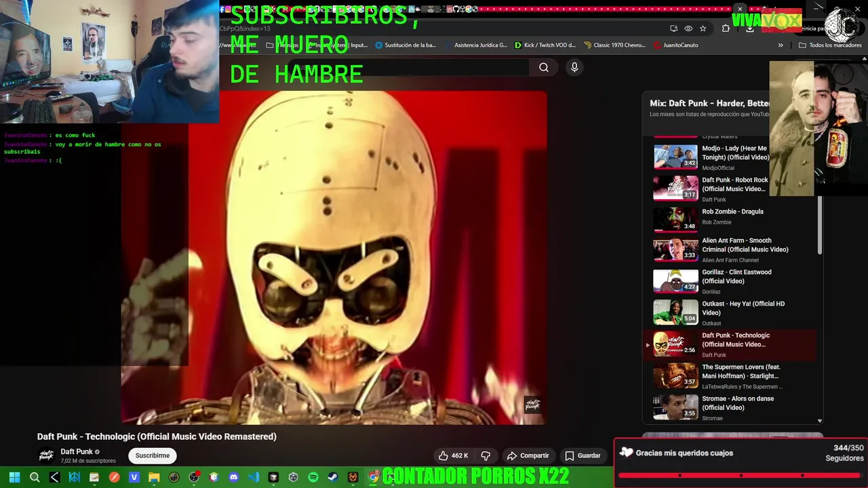Viewport: 868px width, 488px height.
Task: Like the Technologic video
Action: tap(454, 455)
